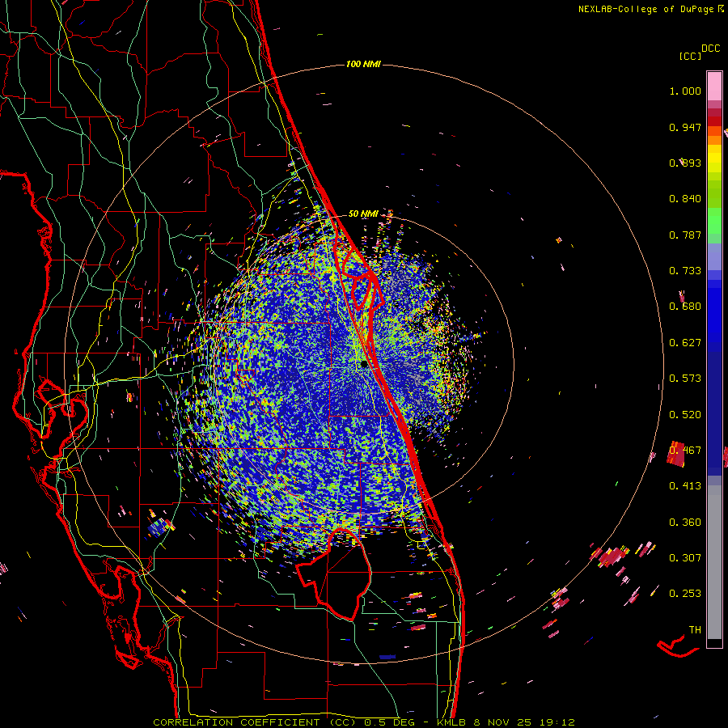The width and height of the screenshot is (728, 728).
Task: Click the [CC] legend unit label
Action: click(x=690, y=56)
